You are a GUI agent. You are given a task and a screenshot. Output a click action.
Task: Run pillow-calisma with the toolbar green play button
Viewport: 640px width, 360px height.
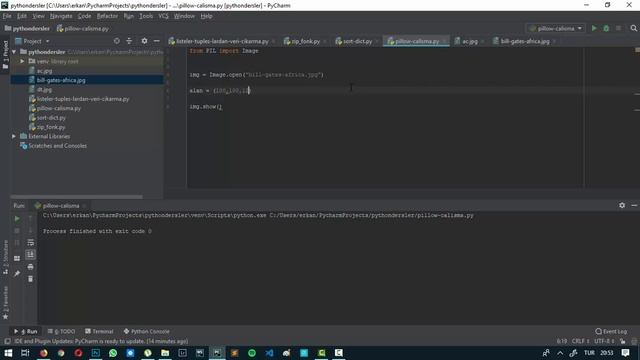(x=594, y=28)
